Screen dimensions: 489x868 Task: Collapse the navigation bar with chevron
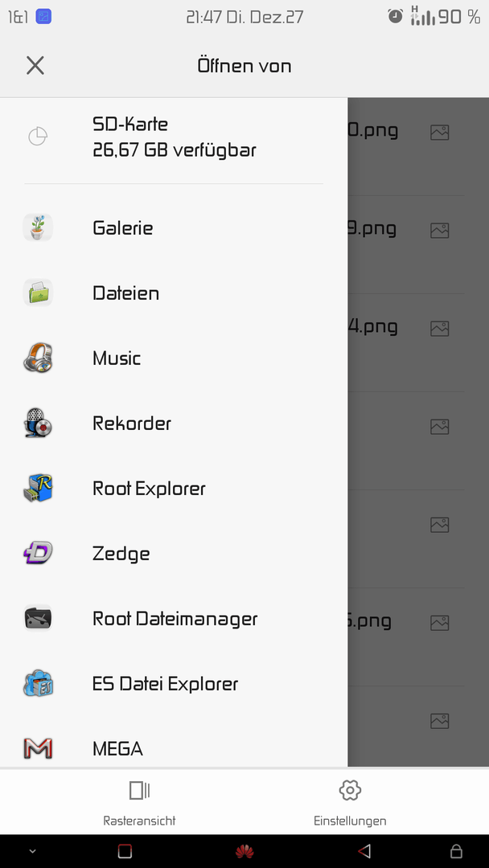pyautogui.click(x=32, y=851)
